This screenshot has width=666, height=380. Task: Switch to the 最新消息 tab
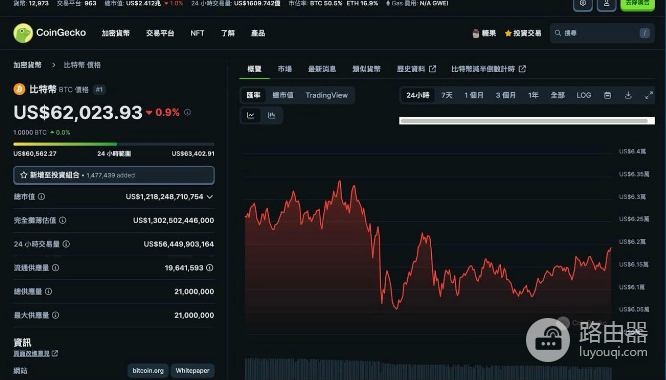(322, 69)
